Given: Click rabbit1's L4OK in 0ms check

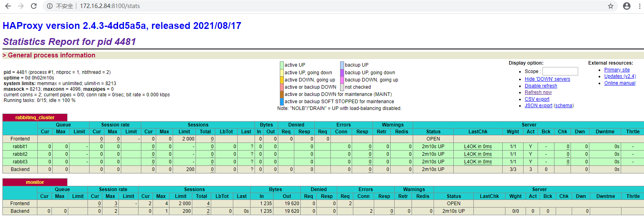Looking at the screenshot, I should [x=478, y=147].
